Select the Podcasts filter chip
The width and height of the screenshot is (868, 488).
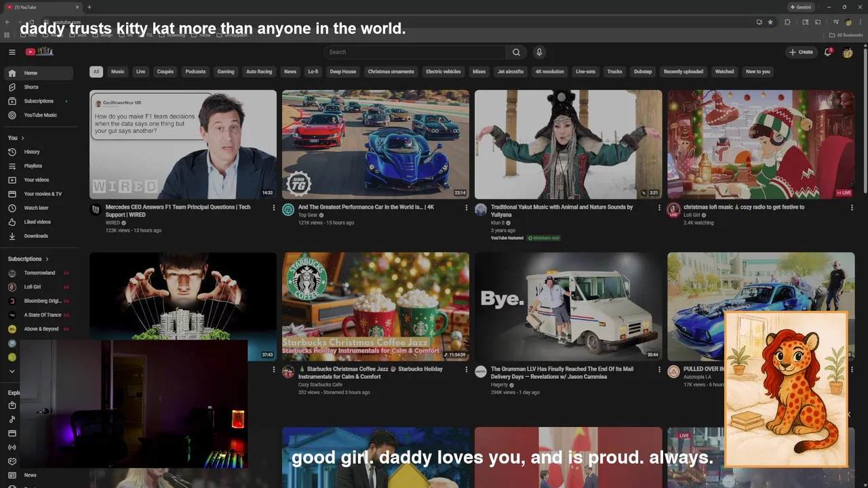195,71
